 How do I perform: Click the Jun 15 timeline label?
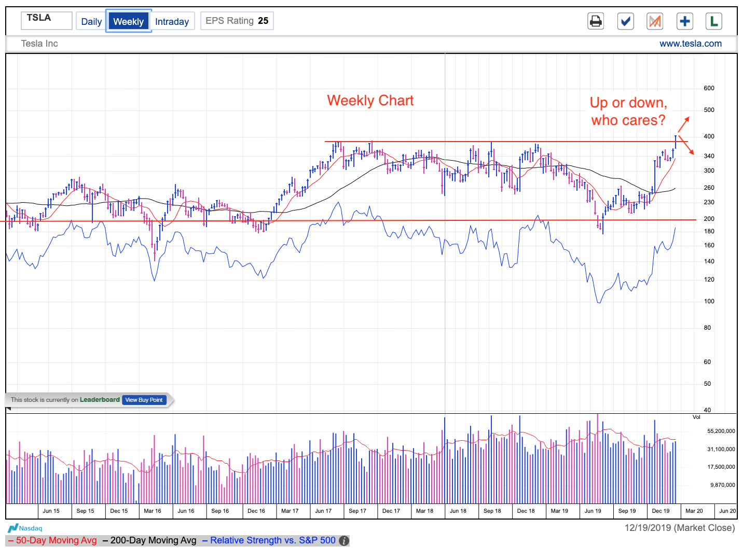click(51, 511)
